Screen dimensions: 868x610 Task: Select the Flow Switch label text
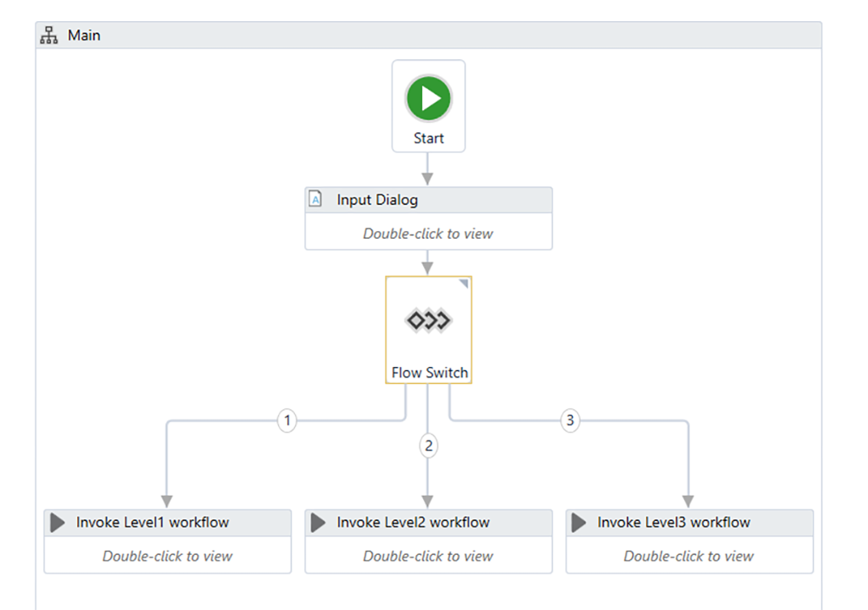pyautogui.click(x=429, y=373)
